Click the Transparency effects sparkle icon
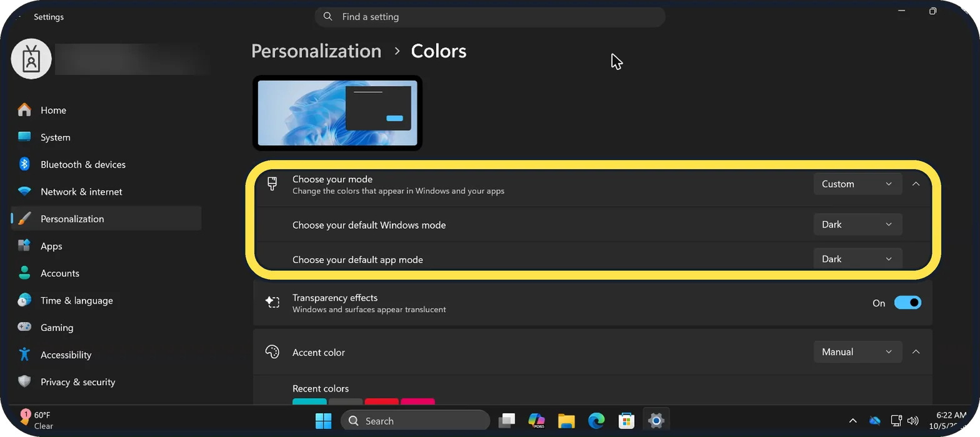This screenshot has height=437, width=980. coord(272,303)
